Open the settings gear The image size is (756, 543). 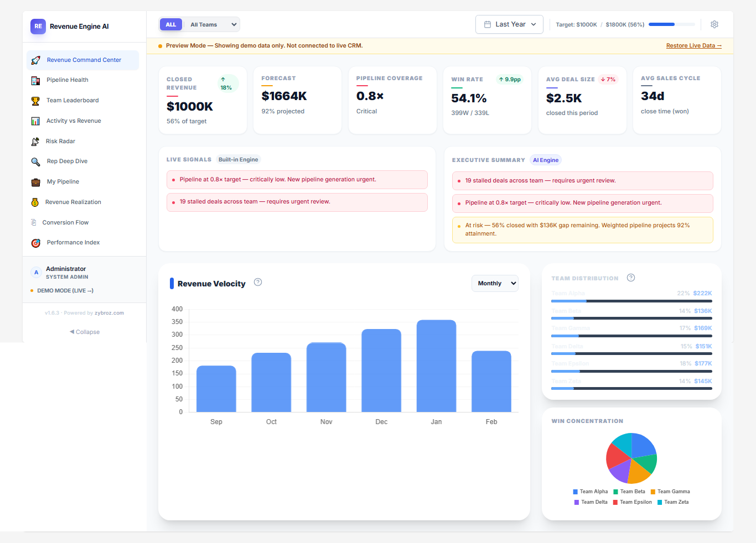click(x=714, y=24)
